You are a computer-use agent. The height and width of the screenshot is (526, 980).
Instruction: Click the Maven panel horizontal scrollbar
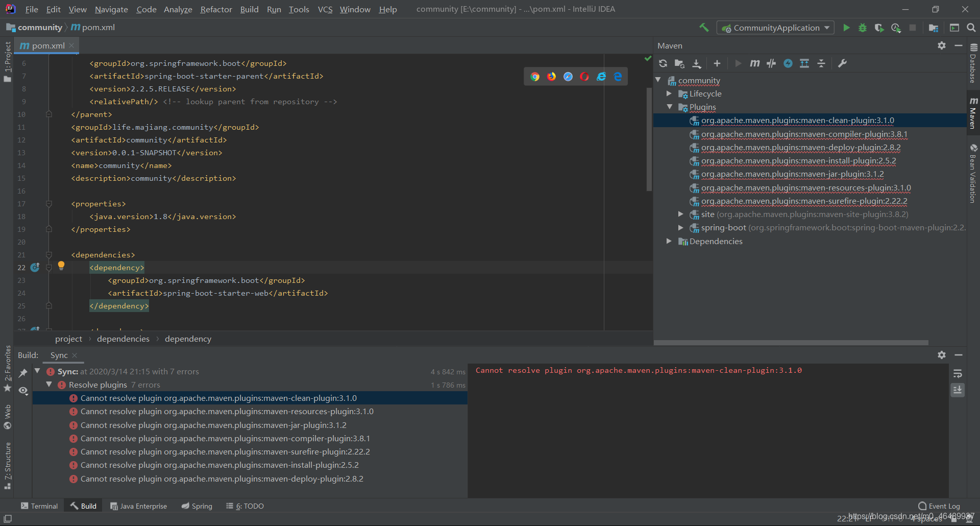coord(791,343)
